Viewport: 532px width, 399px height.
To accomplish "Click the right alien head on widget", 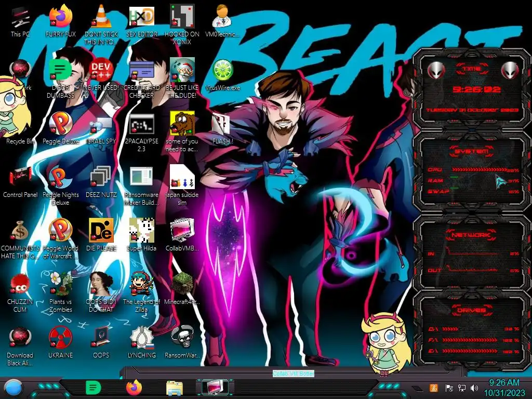I will tap(510, 70).
